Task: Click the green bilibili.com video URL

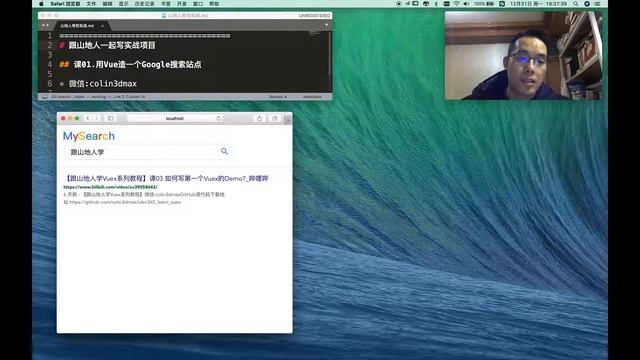Action: tap(110, 187)
